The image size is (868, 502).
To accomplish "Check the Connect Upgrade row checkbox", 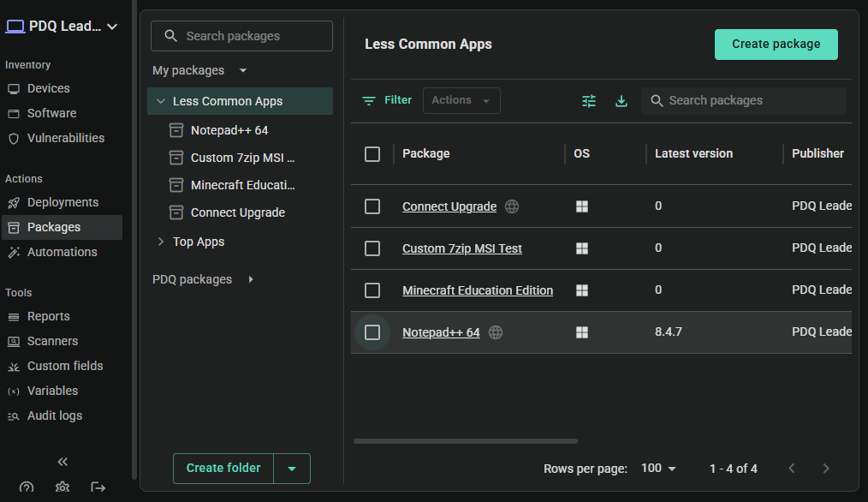I will (372, 206).
